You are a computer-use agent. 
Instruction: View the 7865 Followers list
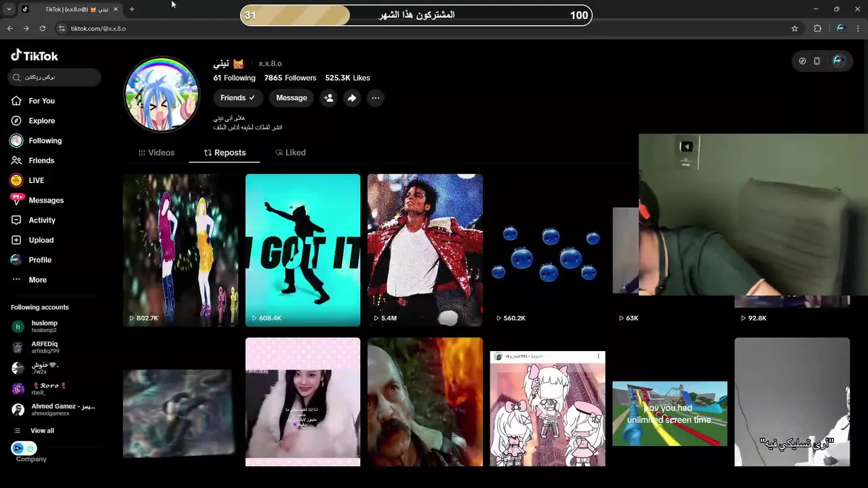(x=290, y=78)
